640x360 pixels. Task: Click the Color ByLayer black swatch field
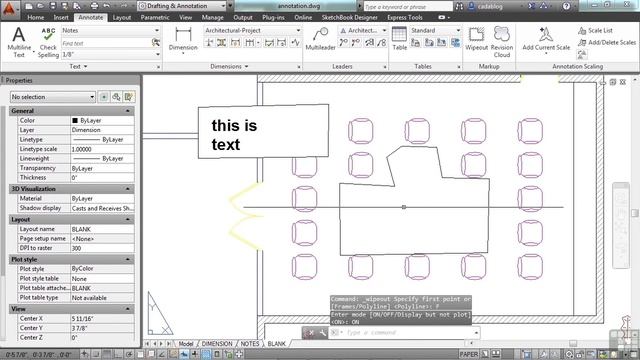pos(102,120)
